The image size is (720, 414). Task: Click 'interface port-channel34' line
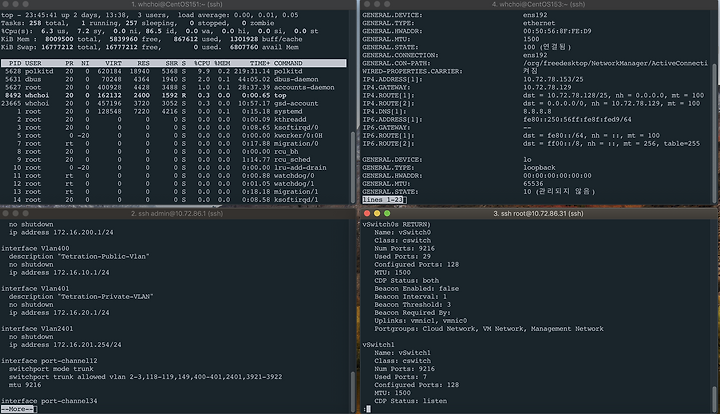pos(49,401)
